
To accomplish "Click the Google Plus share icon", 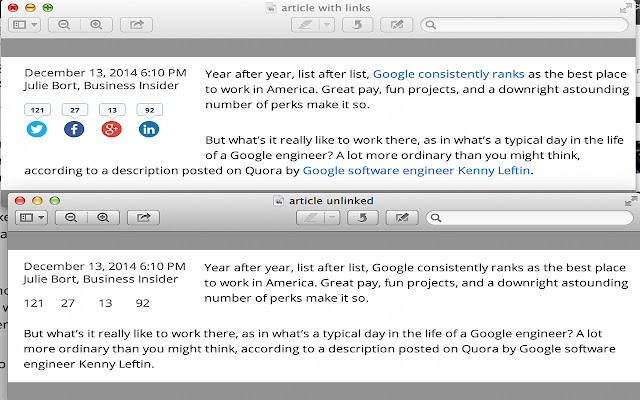I will (111, 129).
